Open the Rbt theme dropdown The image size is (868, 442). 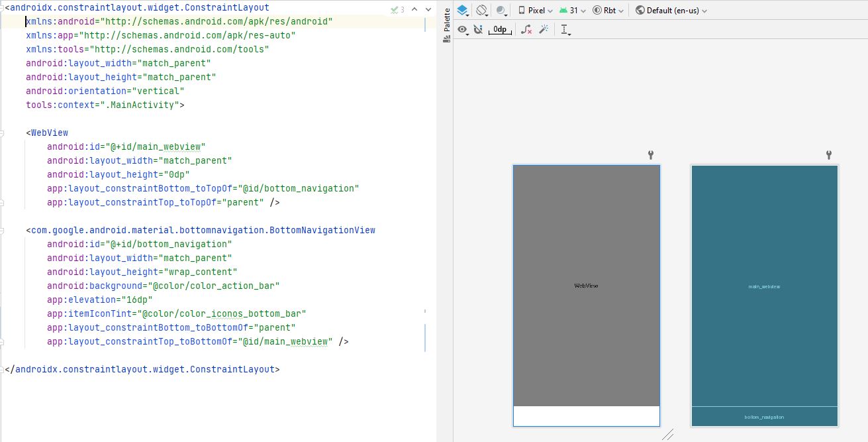pos(608,11)
